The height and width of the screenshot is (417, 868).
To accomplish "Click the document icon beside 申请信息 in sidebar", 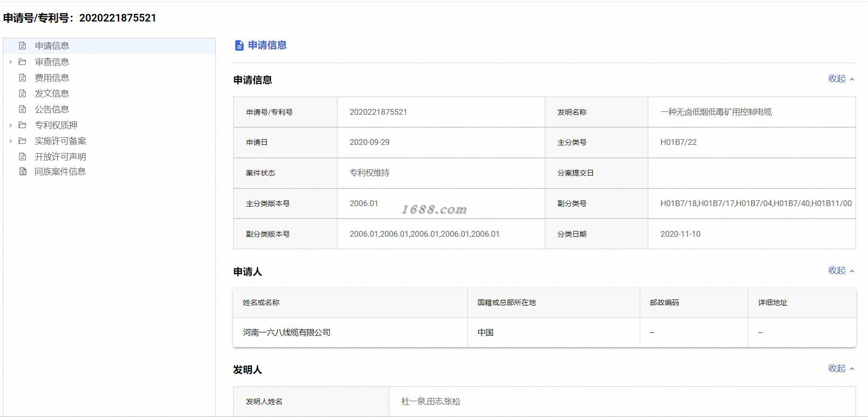I will click(x=22, y=46).
